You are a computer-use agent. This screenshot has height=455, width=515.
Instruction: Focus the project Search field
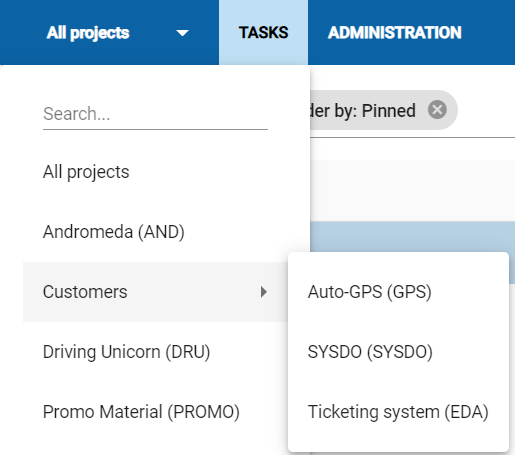(x=155, y=114)
